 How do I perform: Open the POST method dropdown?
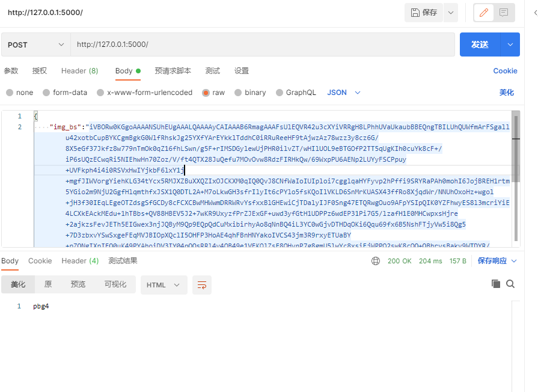point(35,44)
